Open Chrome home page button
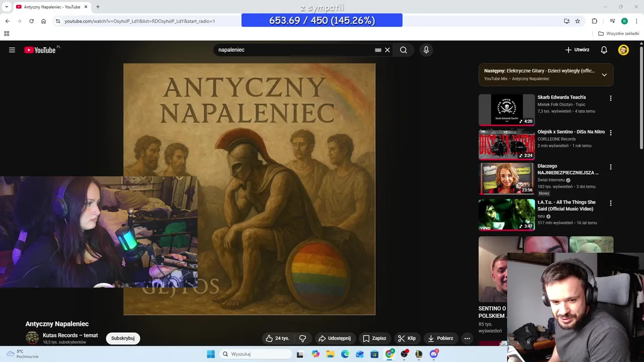 (x=43, y=21)
